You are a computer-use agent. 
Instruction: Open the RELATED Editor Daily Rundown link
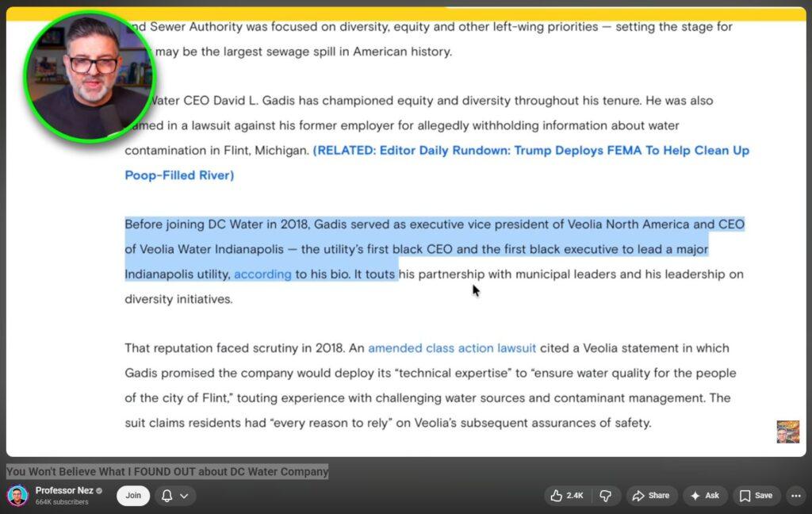[x=530, y=151]
